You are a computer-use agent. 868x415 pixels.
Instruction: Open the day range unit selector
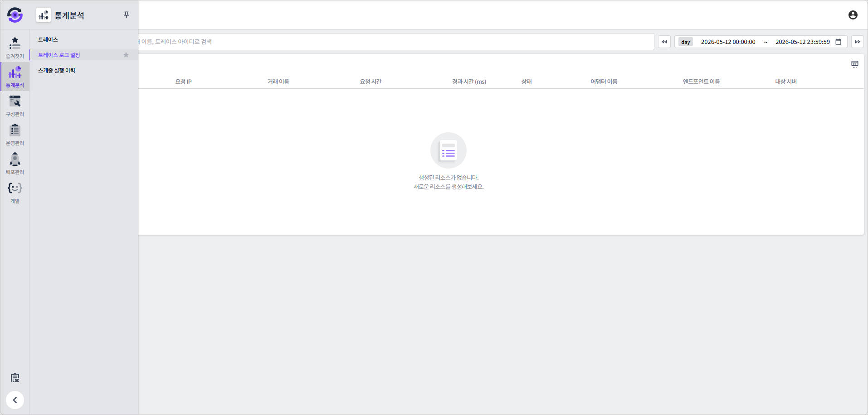click(x=686, y=42)
